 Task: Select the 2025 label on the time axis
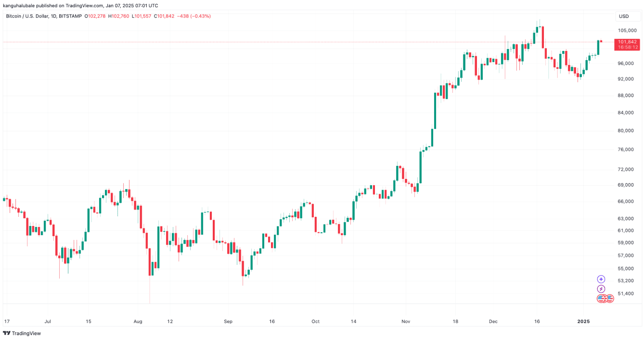click(583, 321)
